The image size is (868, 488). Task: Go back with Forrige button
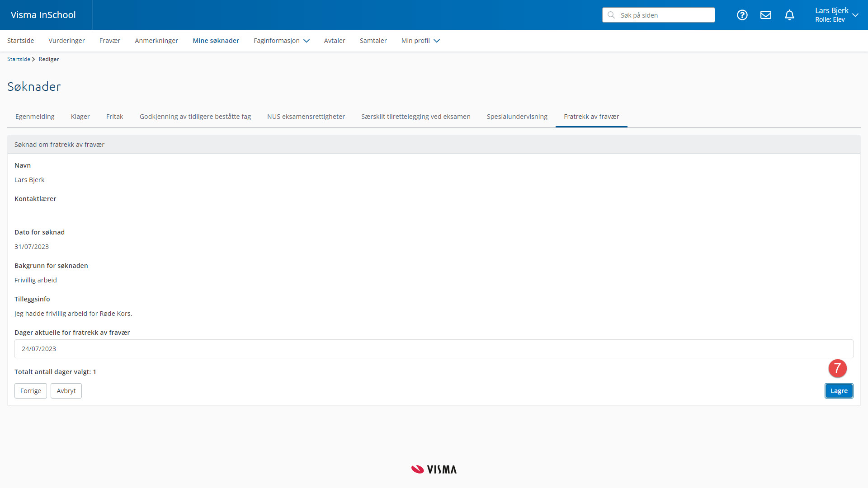click(30, 391)
